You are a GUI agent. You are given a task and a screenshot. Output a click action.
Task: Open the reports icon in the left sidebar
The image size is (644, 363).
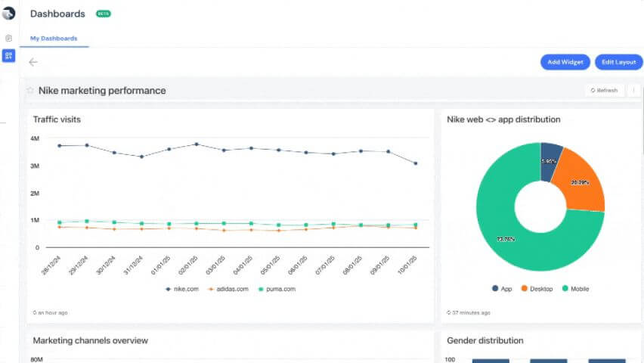8,38
